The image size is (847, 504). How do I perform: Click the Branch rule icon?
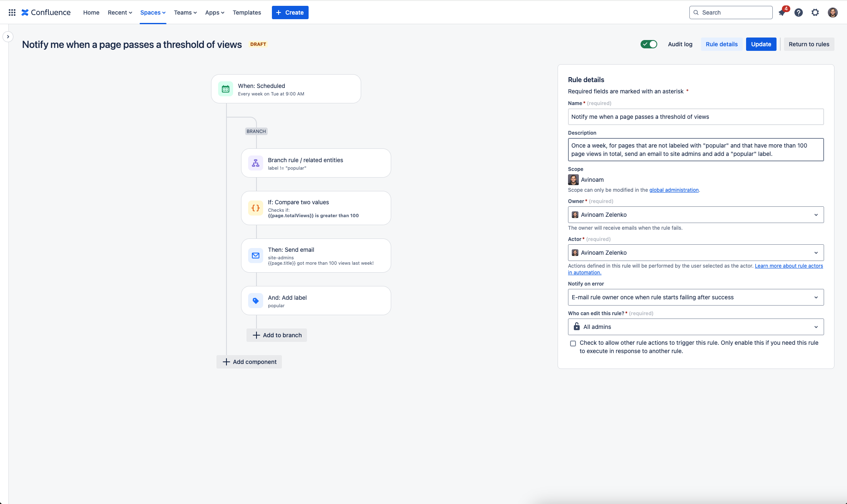tap(256, 163)
